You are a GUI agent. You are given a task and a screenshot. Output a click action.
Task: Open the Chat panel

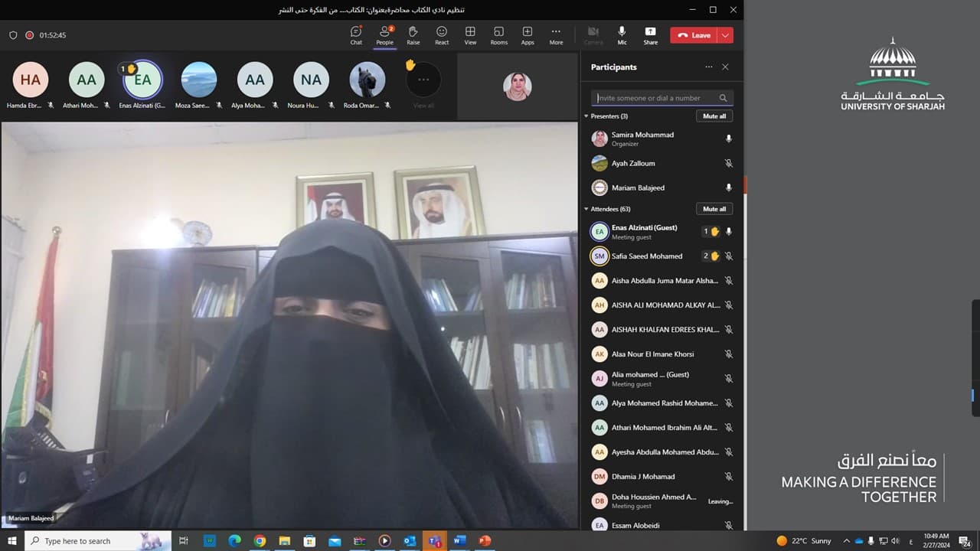point(356,34)
